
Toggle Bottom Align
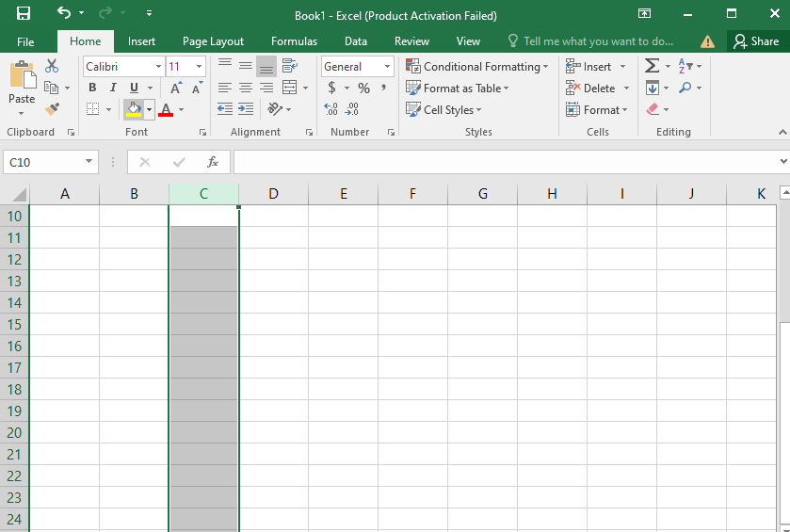(266, 66)
